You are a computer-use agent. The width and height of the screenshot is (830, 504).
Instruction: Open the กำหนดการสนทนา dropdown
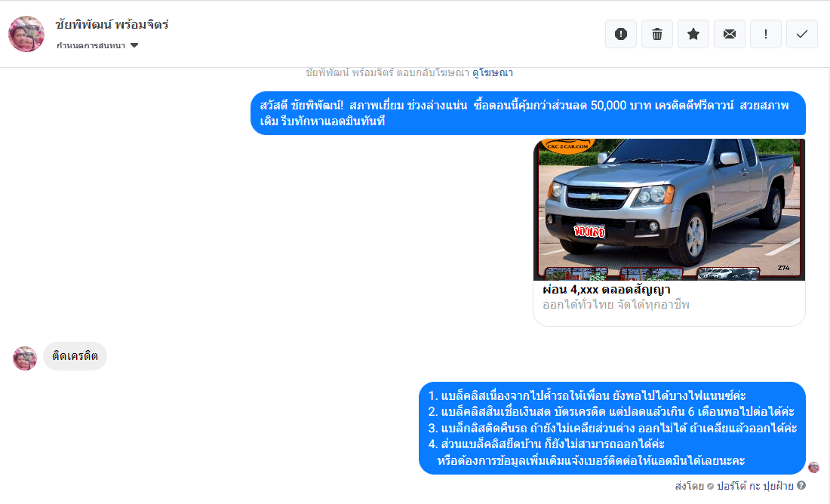[x=97, y=45]
